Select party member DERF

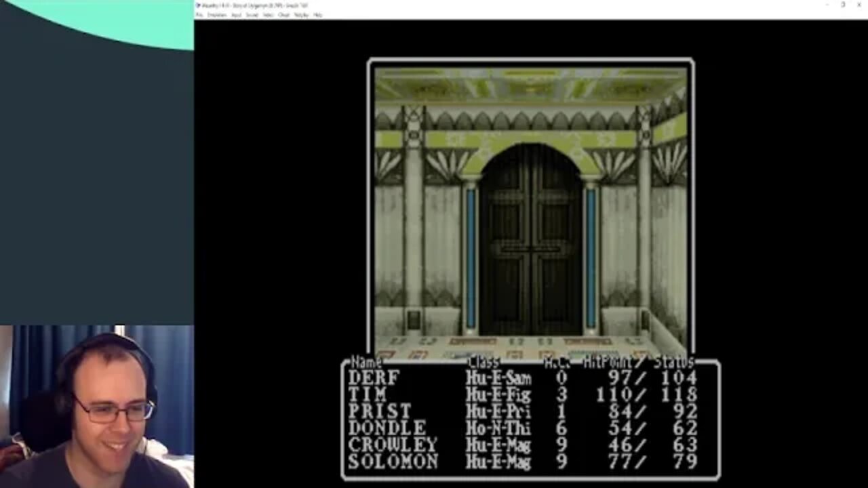coord(374,378)
